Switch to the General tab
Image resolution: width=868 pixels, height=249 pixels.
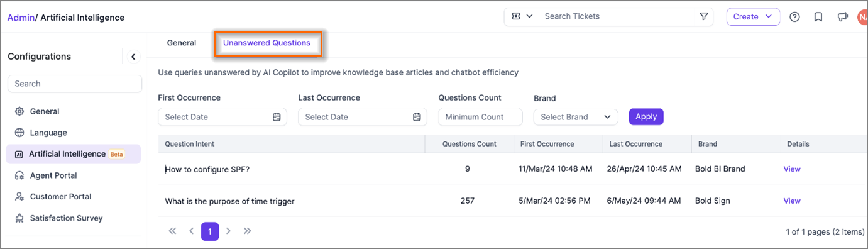[x=182, y=43]
